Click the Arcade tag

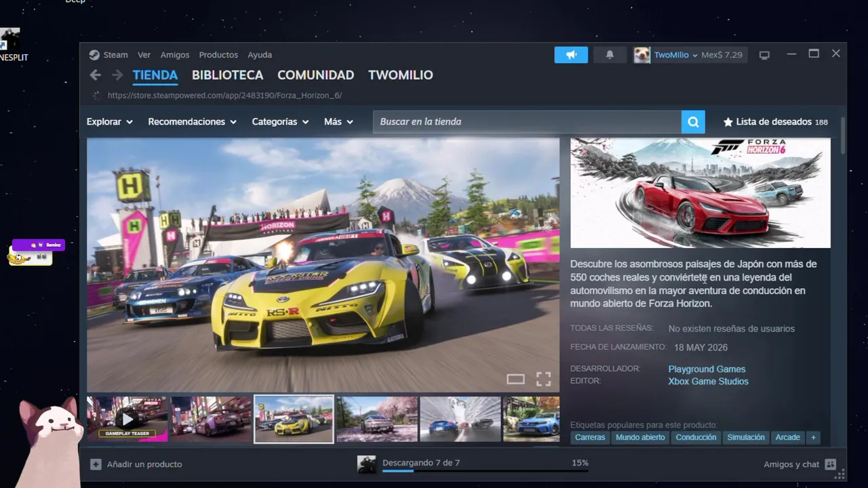point(788,437)
